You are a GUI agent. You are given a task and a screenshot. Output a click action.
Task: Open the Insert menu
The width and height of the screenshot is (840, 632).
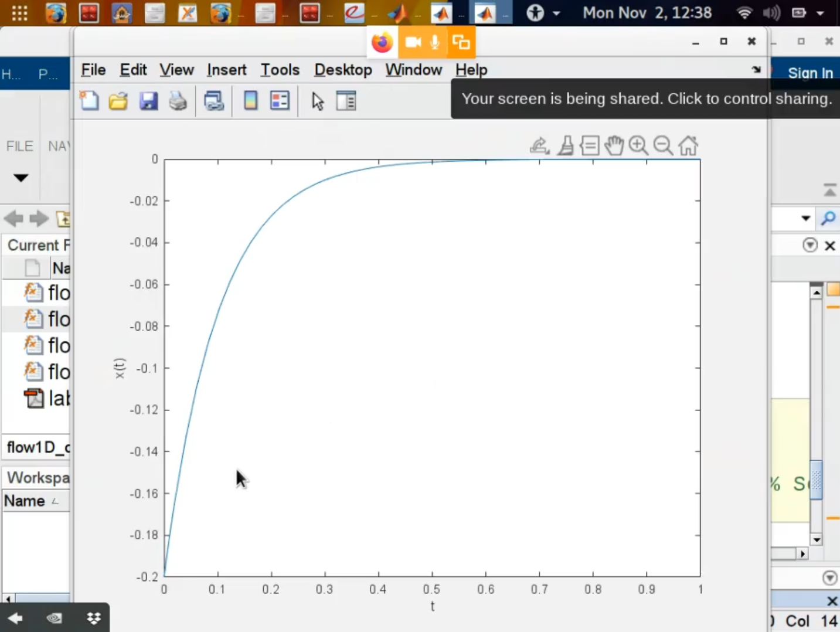(x=226, y=70)
